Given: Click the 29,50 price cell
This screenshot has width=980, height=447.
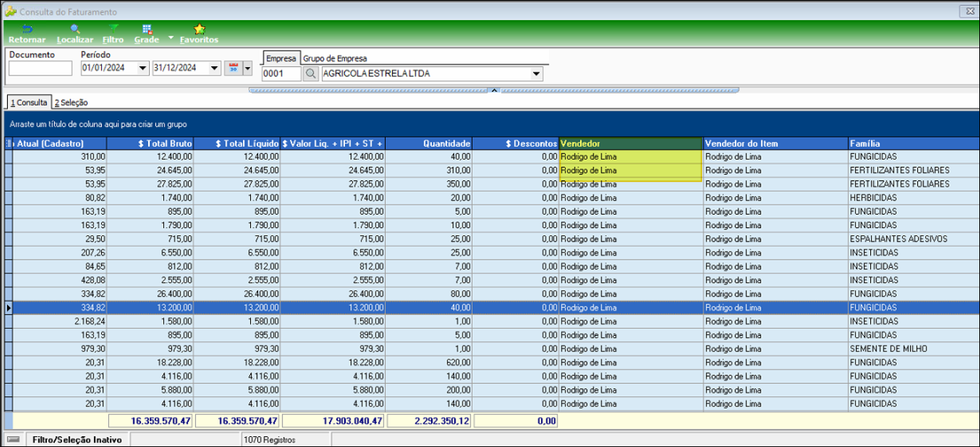Looking at the screenshot, I should click(x=60, y=239).
